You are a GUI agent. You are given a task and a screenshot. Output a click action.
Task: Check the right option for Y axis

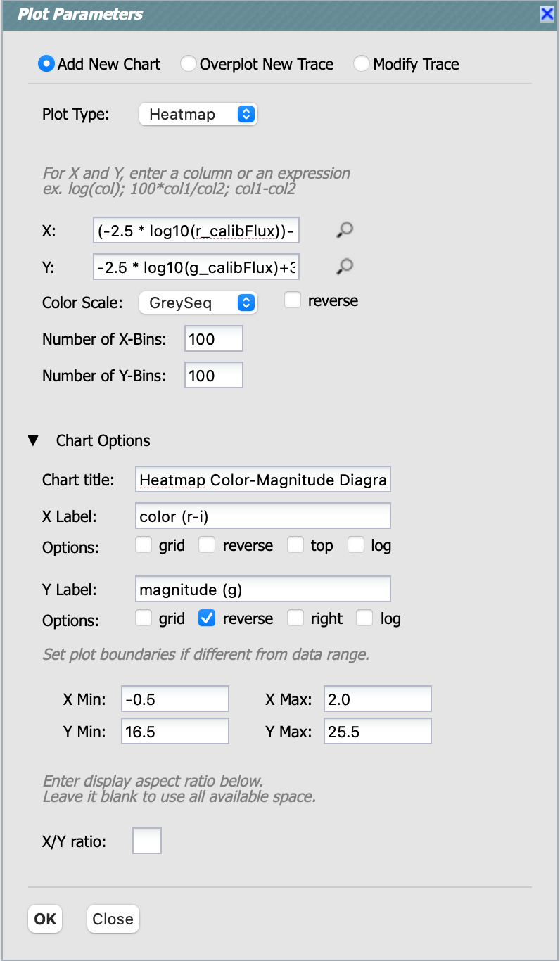(295, 618)
